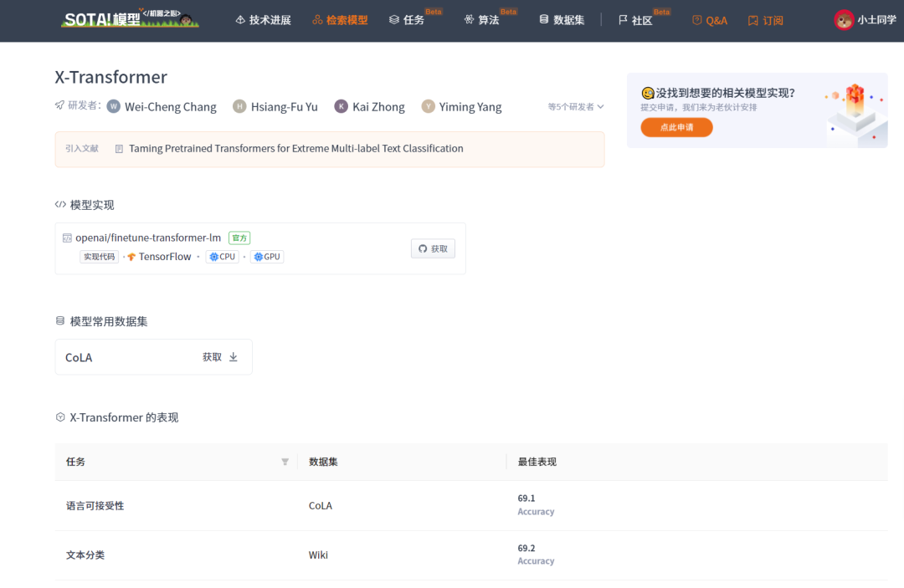Viewport: 904px width, 588px height.
Task: Open researcher Kai Zhong
Action: pos(378,107)
